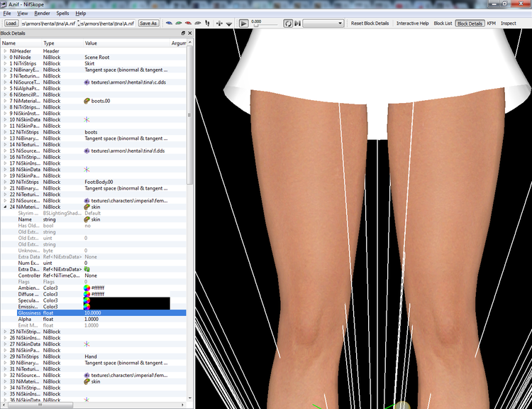Click flower icon on 32 NiSource texture row

87,376
